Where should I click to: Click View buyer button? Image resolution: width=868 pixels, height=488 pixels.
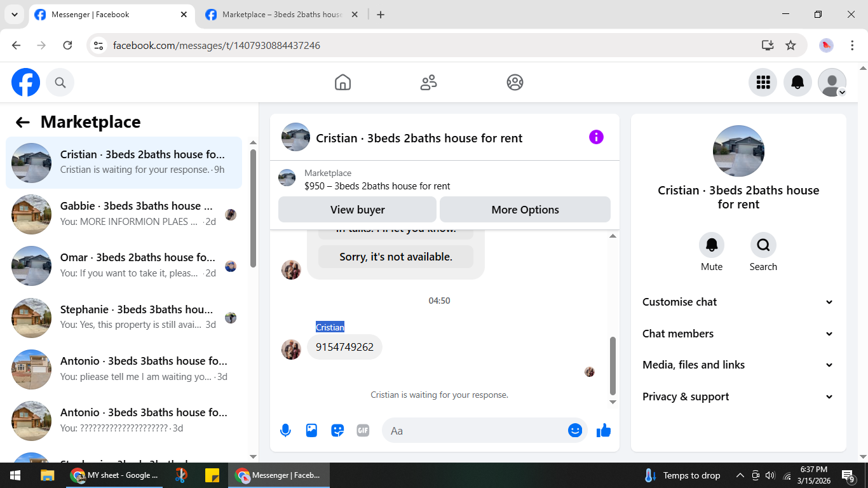pos(357,210)
